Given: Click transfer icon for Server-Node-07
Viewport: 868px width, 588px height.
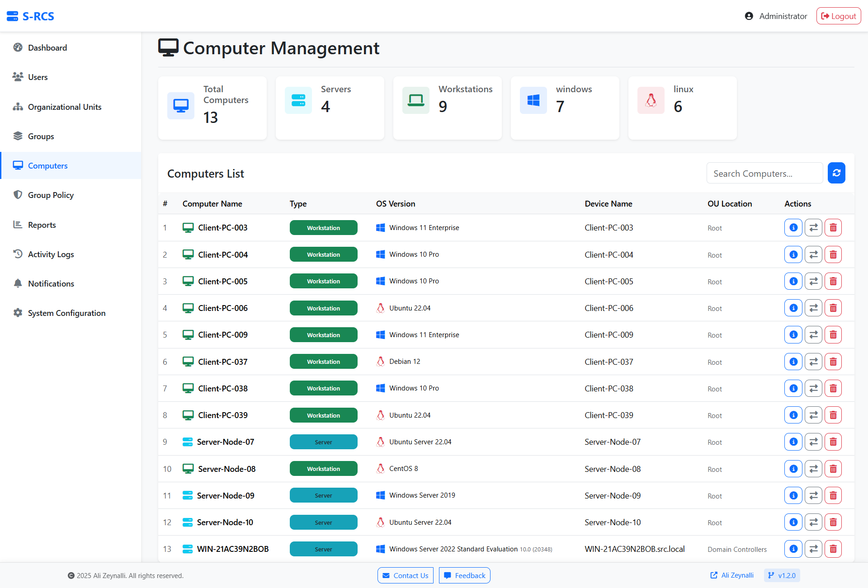Looking at the screenshot, I should pyautogui.click(x=813, y=442).
